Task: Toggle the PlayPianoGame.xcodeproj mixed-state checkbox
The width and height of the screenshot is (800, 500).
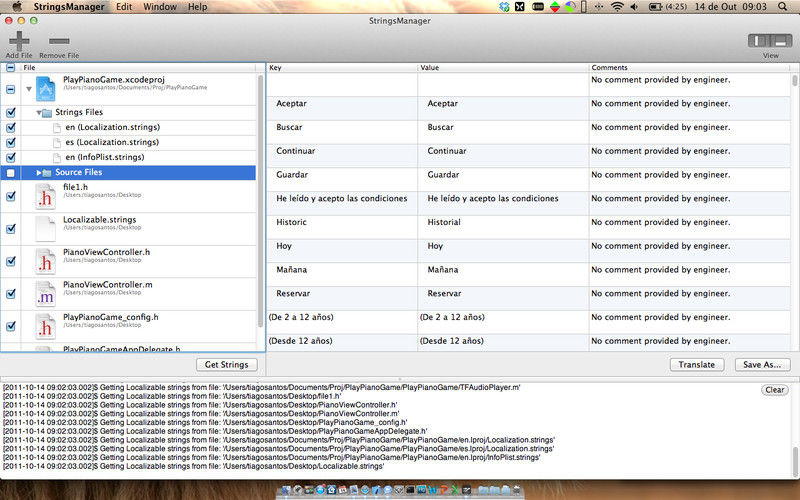Action: 11,89
